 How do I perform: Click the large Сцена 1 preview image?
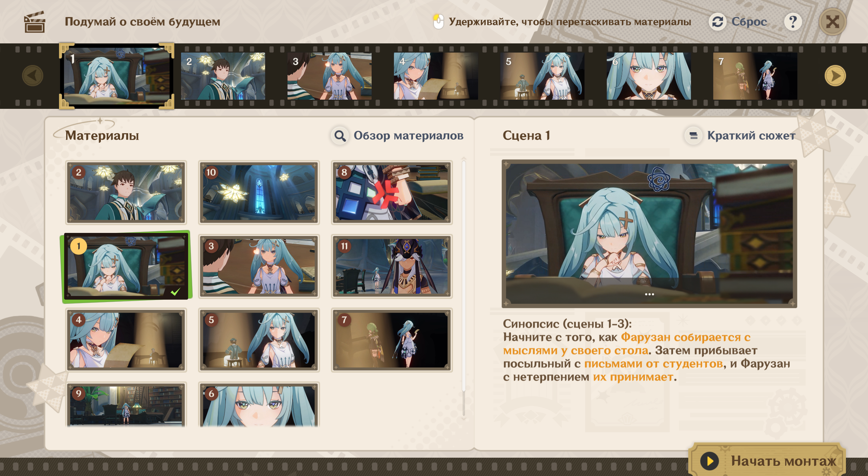pos(649,234)
